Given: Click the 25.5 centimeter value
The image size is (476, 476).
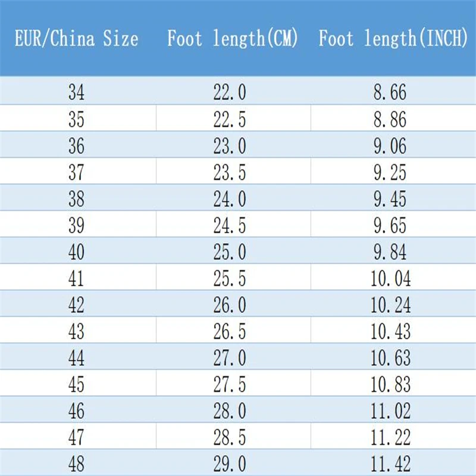Looking at the screenshot, I should pos(230,278).
